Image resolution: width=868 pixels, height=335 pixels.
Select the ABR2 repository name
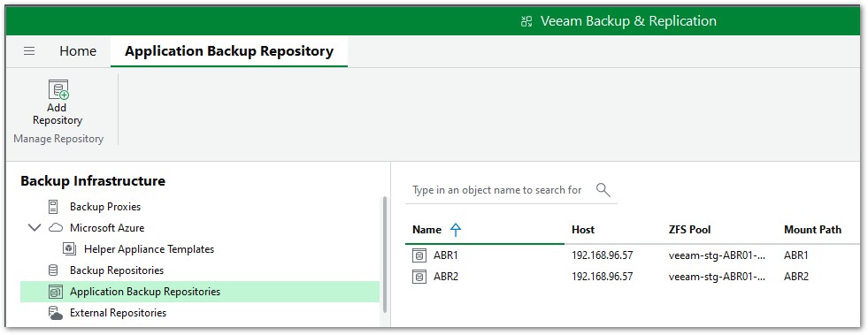(446, 277)
